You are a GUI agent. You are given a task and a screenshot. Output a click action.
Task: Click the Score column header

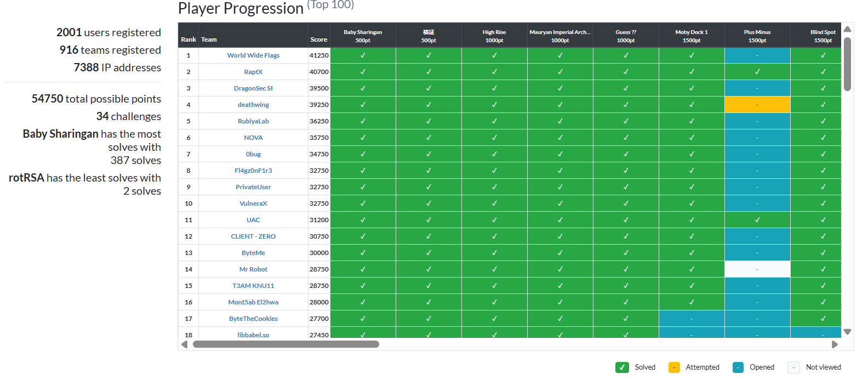pos(319,39)
